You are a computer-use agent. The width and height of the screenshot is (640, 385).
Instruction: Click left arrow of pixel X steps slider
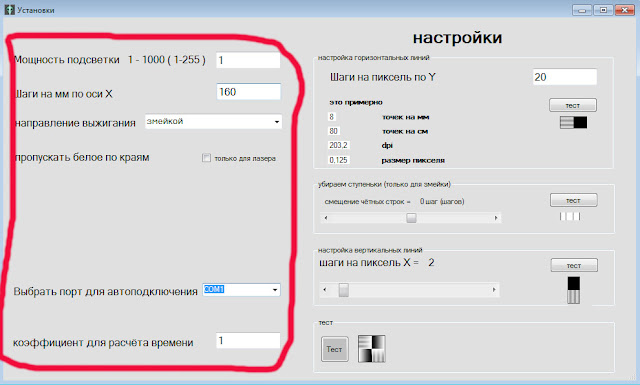325,290
